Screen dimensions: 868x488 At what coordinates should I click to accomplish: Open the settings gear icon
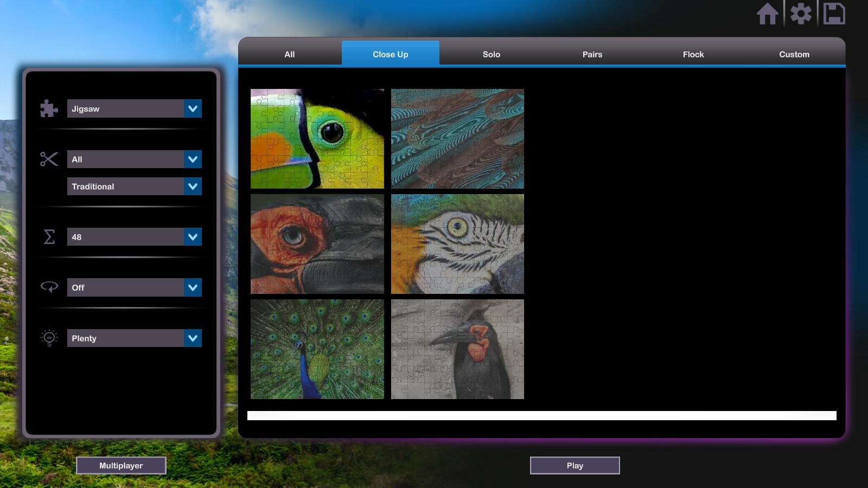802,15
